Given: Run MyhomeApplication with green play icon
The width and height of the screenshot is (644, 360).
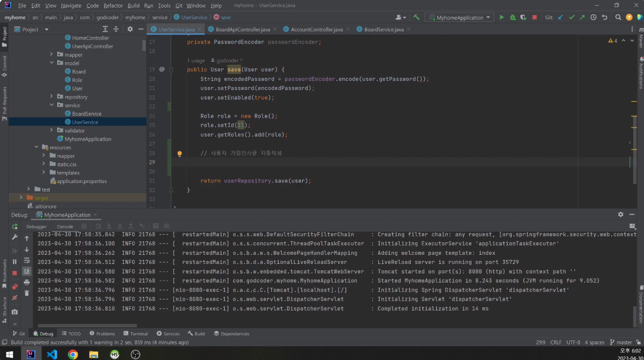Looking at the screenshot, I should tap(502, 17).
